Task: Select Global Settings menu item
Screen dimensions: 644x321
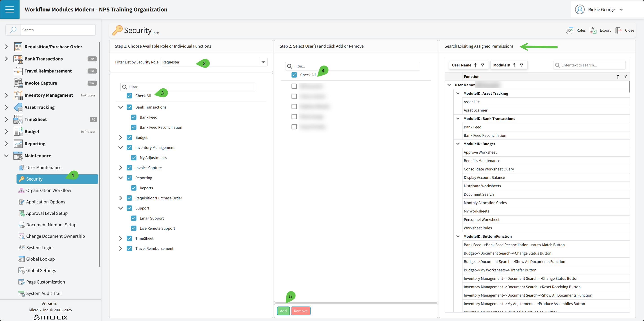Action: pyautogui.click(x=41, y=270)
